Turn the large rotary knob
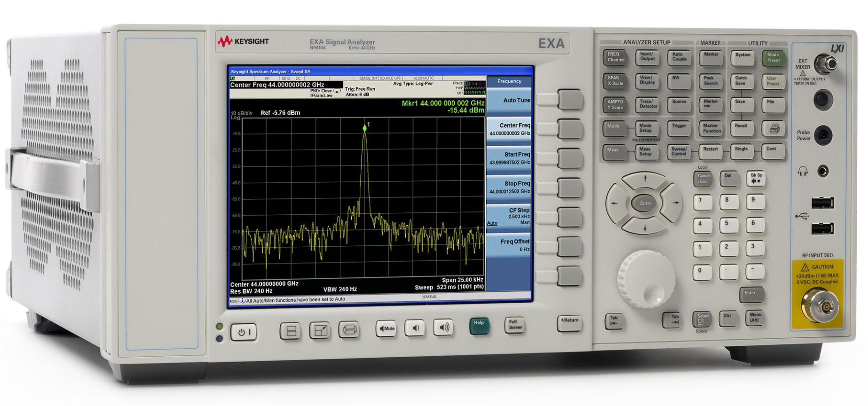The height and width of the screenshot is (406, 868). (646, 279)
